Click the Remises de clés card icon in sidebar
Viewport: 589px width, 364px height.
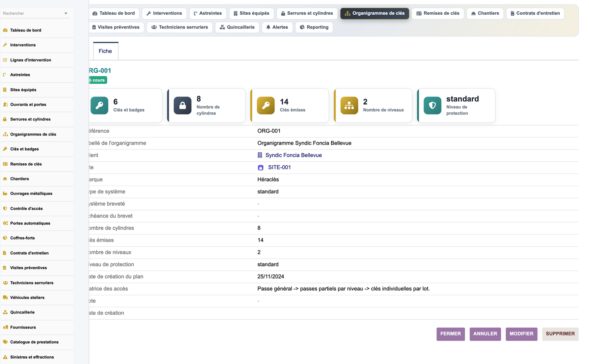5,164
